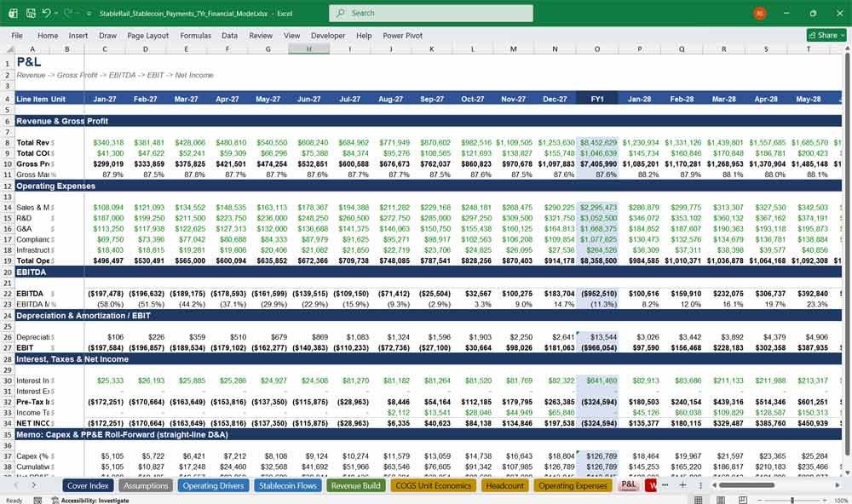The width and height of the screenshot is (852, 504).
Task: Select the Operating Expenses sheet tab
Action: pyautogui.click(x=573, y=485)
